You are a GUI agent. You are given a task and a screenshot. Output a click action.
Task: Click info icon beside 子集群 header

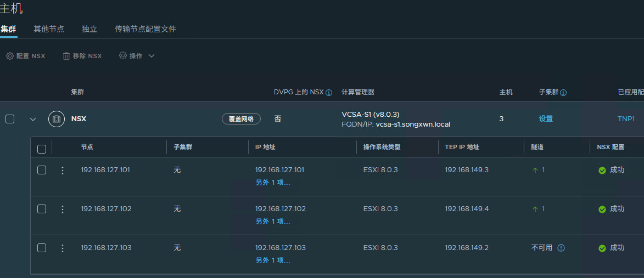pos(563,93)
